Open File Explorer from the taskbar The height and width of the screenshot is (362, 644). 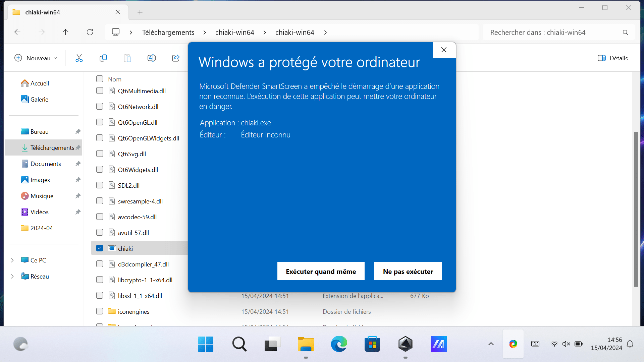pyautogui.click(x=306, y=344)
